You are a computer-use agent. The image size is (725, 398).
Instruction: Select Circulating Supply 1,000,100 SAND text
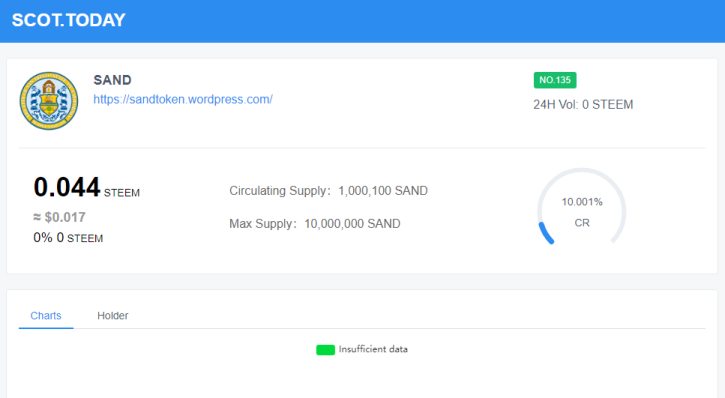click(x=328, y=191)
